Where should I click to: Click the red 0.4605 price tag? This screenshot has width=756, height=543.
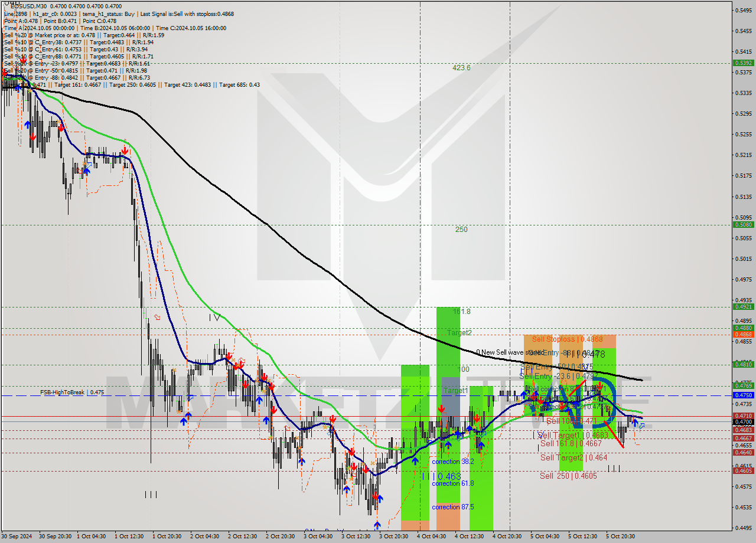[x=743, y=470]
